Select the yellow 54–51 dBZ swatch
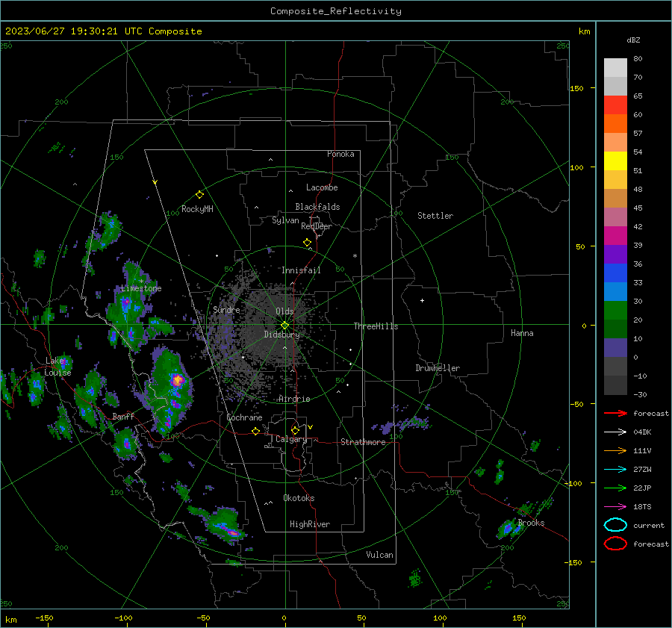 click(615, 161)
